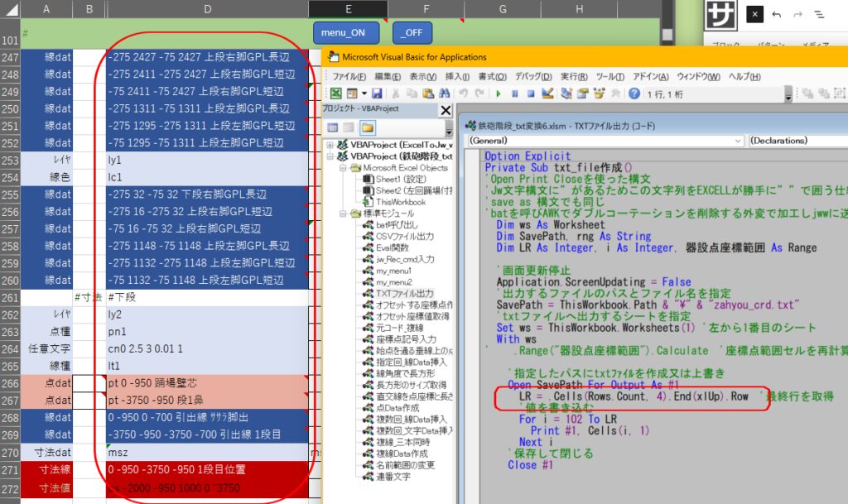Open the デバッグ(D) menu

(x=532, y=76)
